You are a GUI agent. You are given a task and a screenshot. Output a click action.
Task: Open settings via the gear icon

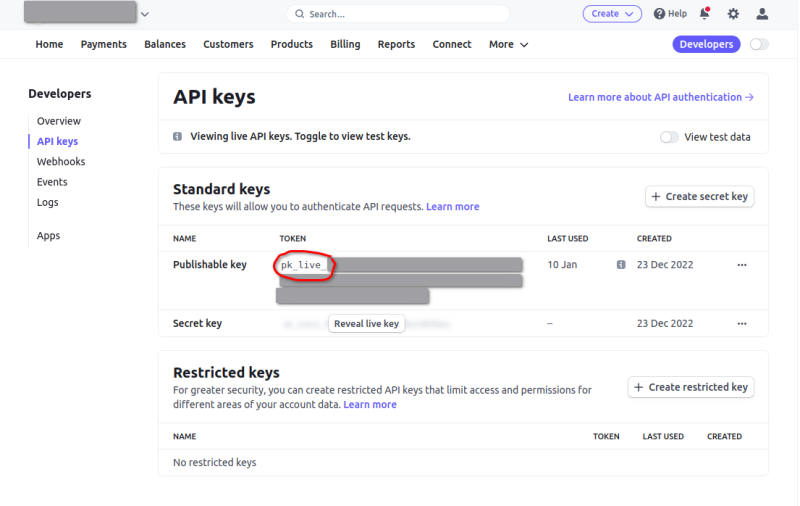733,14
